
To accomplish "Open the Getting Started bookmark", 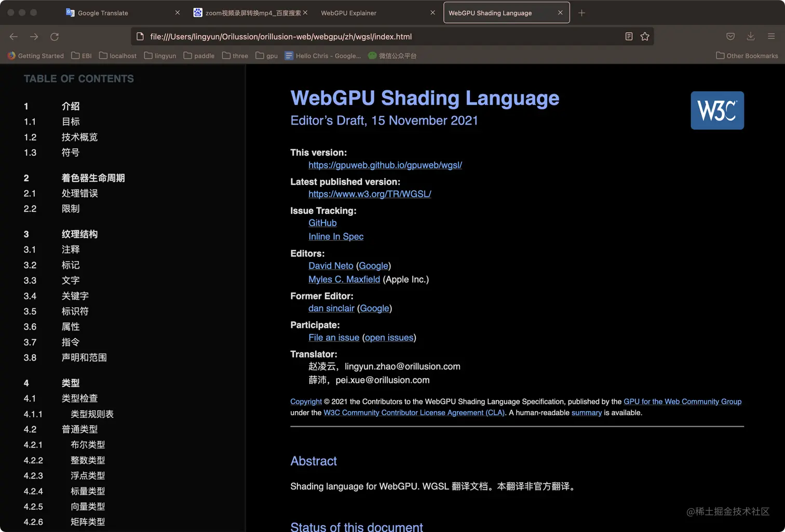I will pos(36,56).
